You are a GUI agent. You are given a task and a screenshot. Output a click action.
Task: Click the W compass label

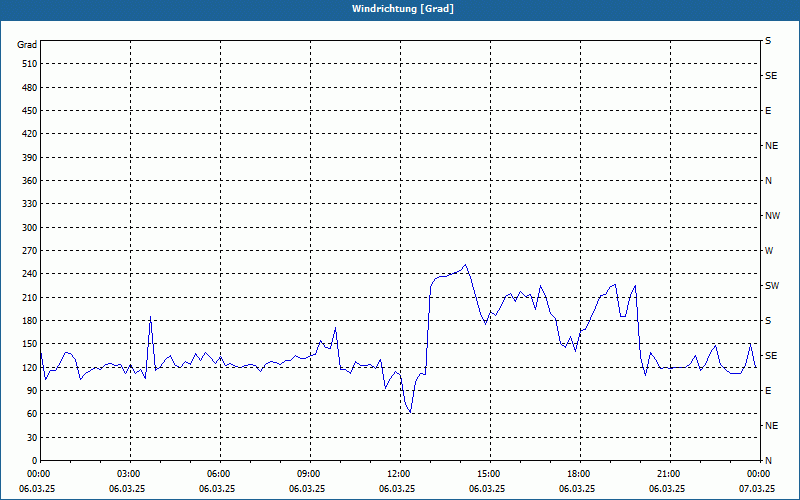(x=769, y=251)
